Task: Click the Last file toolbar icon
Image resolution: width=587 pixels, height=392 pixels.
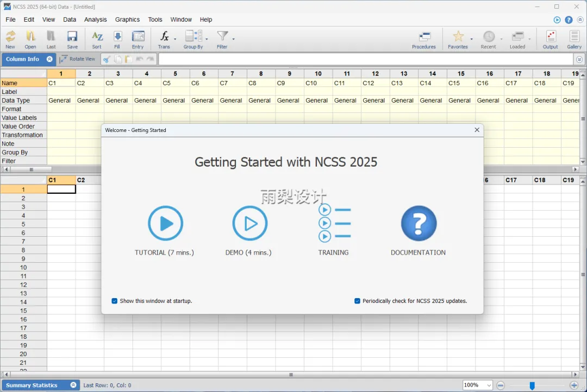Action: coord(51,39)
